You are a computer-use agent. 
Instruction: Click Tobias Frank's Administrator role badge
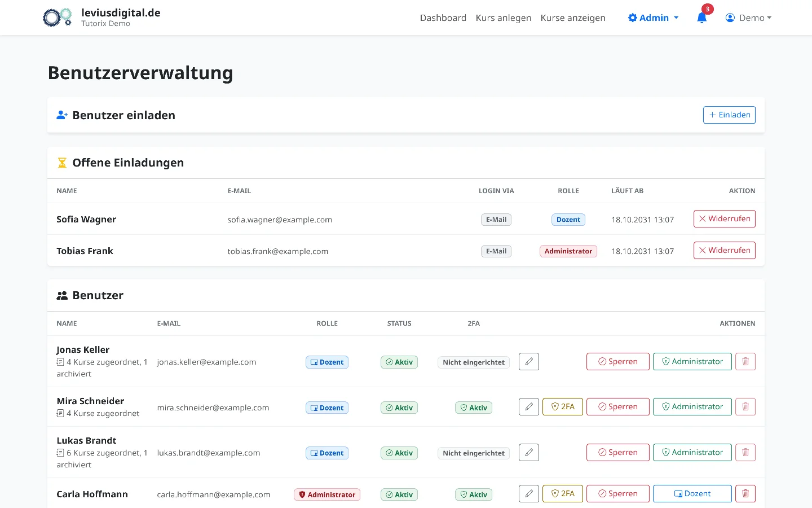pyautogui.click(x=568, y=251)
